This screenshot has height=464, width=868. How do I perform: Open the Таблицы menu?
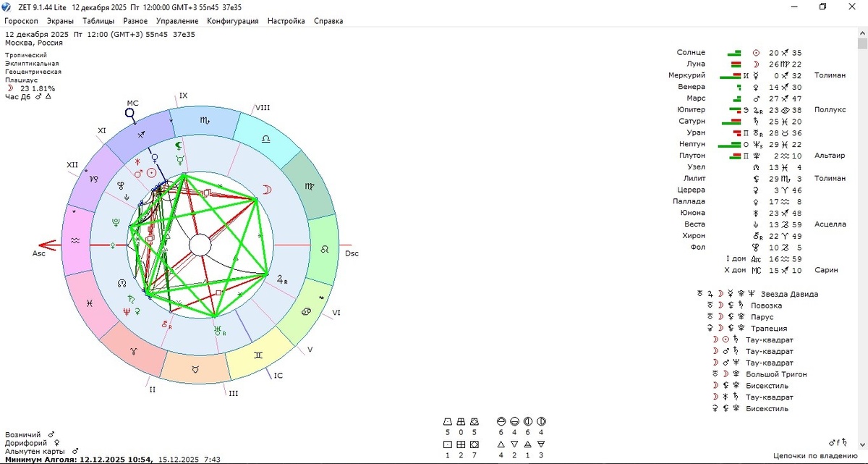point(98,21)
